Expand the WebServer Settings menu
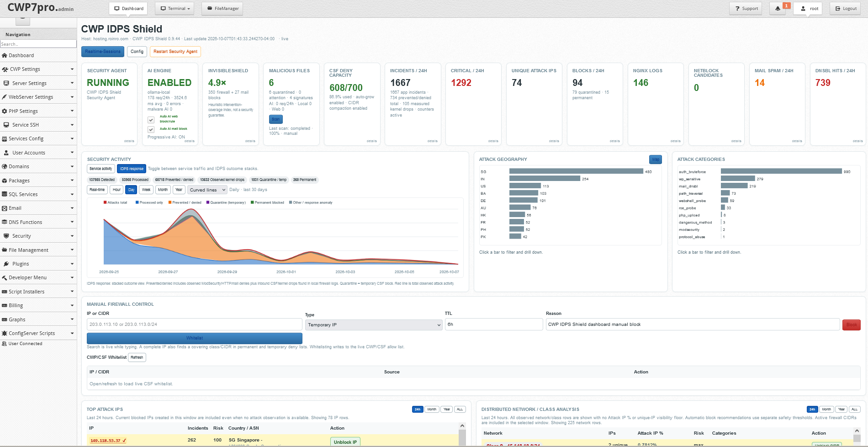The width and height of the screenshot is (868, 447). point(38,97)
